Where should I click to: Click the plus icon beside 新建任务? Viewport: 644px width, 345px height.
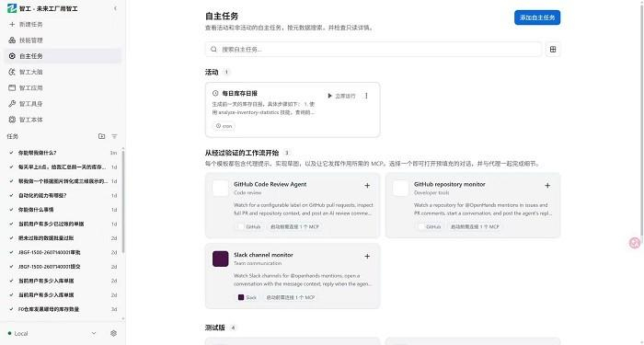click(x=12, y=24)
